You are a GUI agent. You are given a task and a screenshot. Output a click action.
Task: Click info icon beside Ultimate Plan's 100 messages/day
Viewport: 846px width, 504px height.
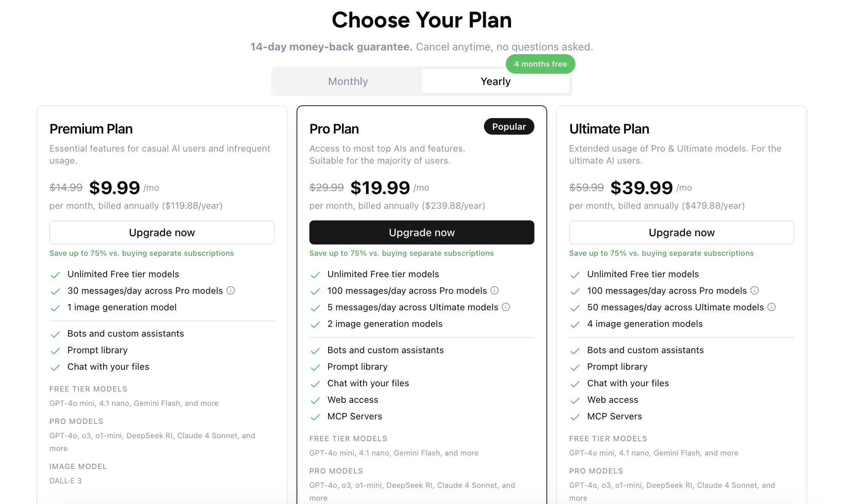tap(755, 290)
